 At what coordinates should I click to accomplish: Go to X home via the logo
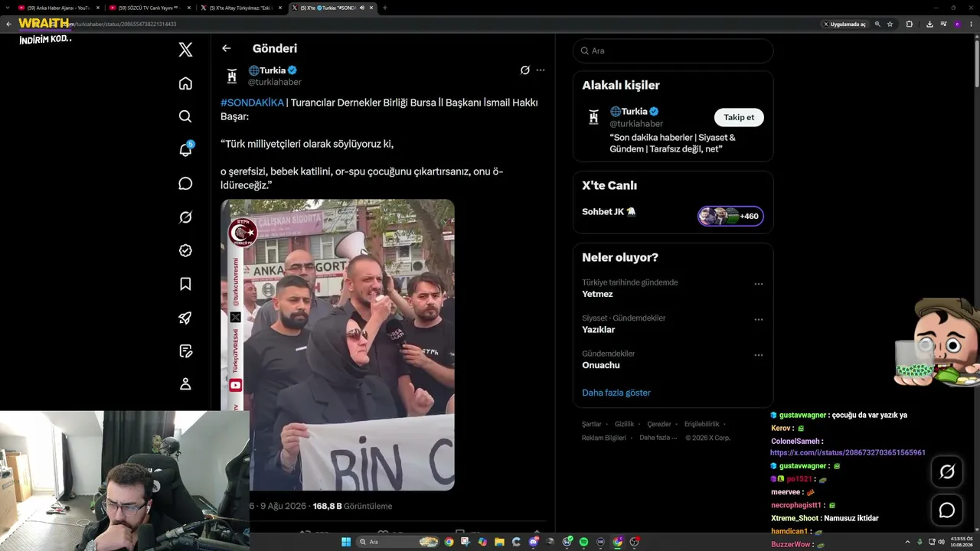click(x=185, y=50)
